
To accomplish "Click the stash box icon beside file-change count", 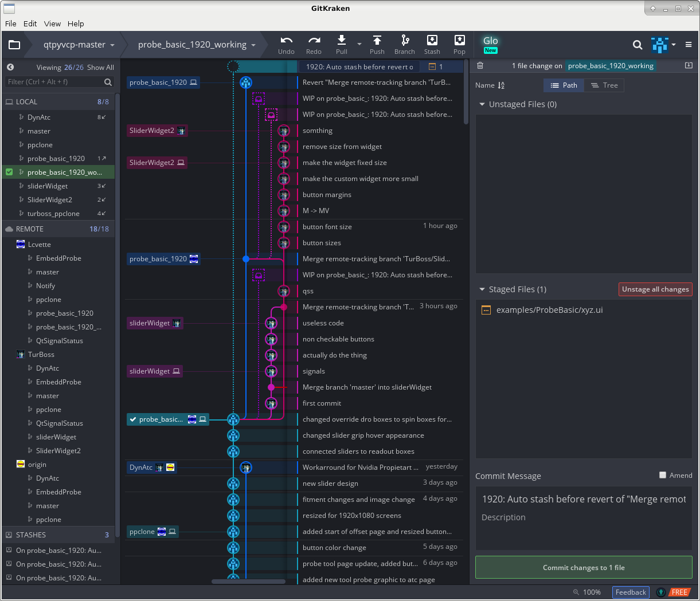I will [x=689, y=65].
